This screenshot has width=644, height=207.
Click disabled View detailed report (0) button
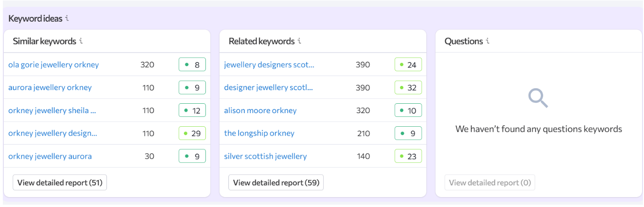coord(490,183)
